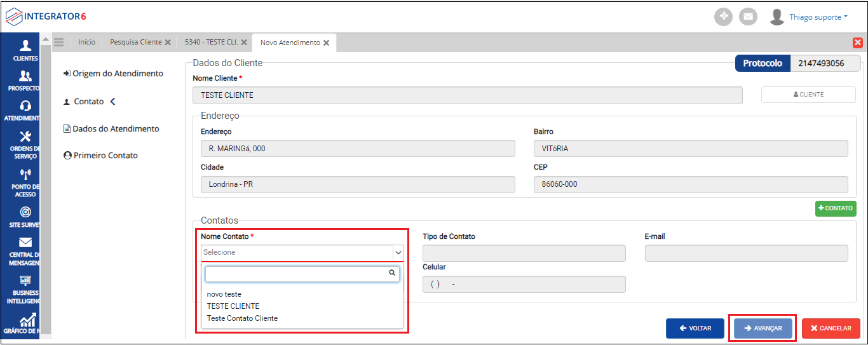This screenshot has width=868, height=345.
Task: Open the hamburger menu beside tabs
Action: (59, 43)
